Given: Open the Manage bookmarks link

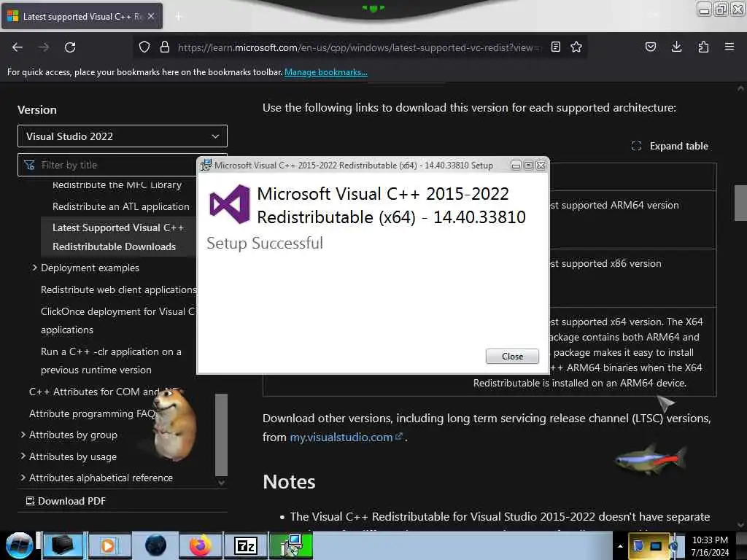Looking at the screenshot, I should [x=326, y=72].
